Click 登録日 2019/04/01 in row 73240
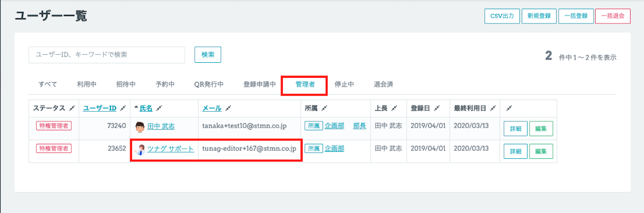The height and width of the screenshot is (213, 644). tap(428, 126)
